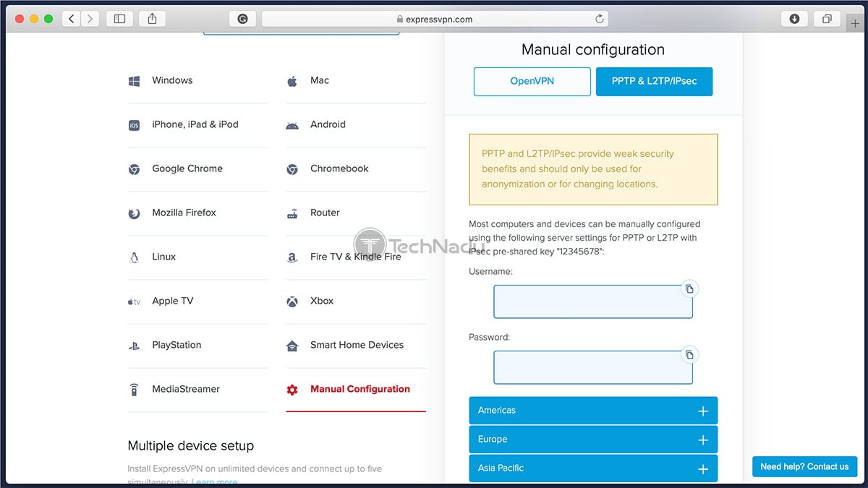868x488 pixels.
Task: Show the Safari tab overview
Action: pos(827,19)
